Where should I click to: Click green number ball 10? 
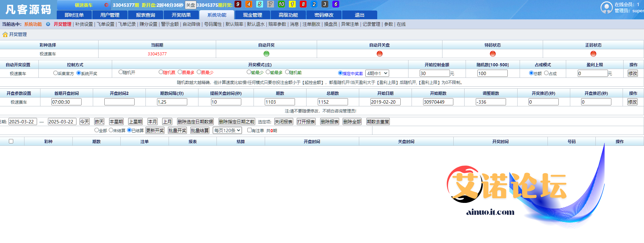coord(281,4)
